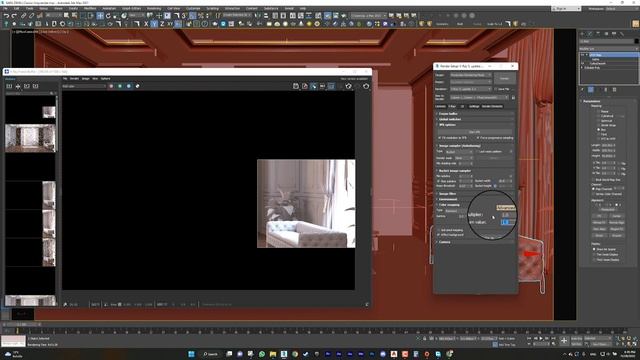Activate the Select and Move tool
This screenshot has height=360, width=640.
[x=100, y=16]
